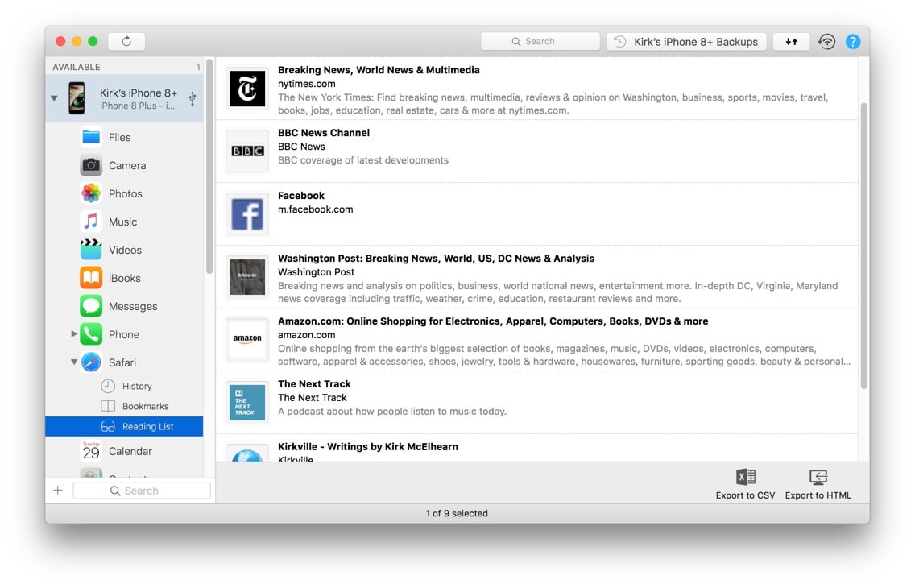Click the Wi-Fi connection icon
The image size is (915, 588).
(x=826, y=41)
